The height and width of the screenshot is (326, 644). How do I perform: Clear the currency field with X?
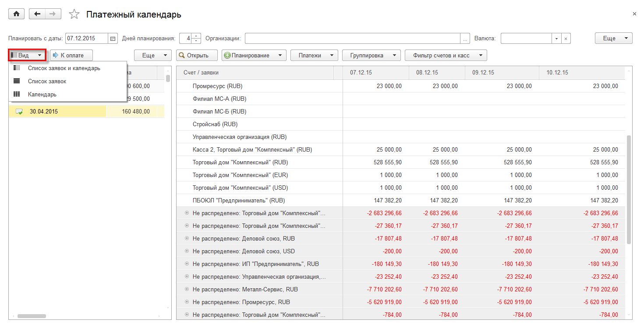point(566,39)
